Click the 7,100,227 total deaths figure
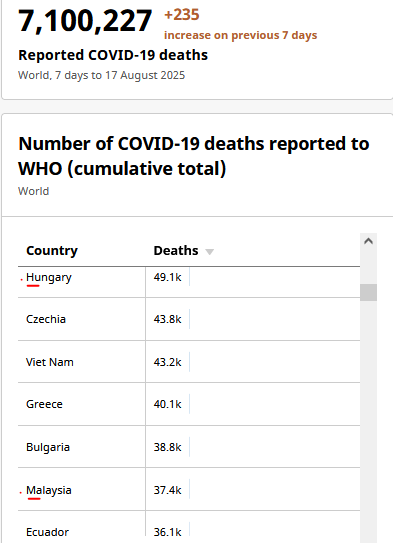This screenshot has width=393, height=543. coord(85,21)
